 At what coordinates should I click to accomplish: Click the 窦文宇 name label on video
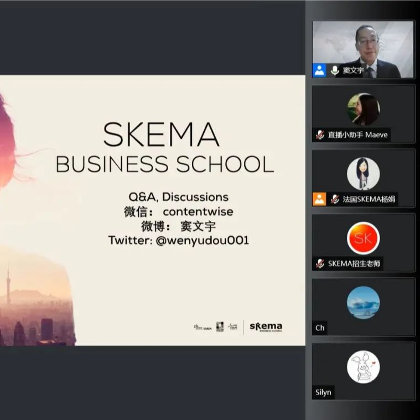click(353, 70)
